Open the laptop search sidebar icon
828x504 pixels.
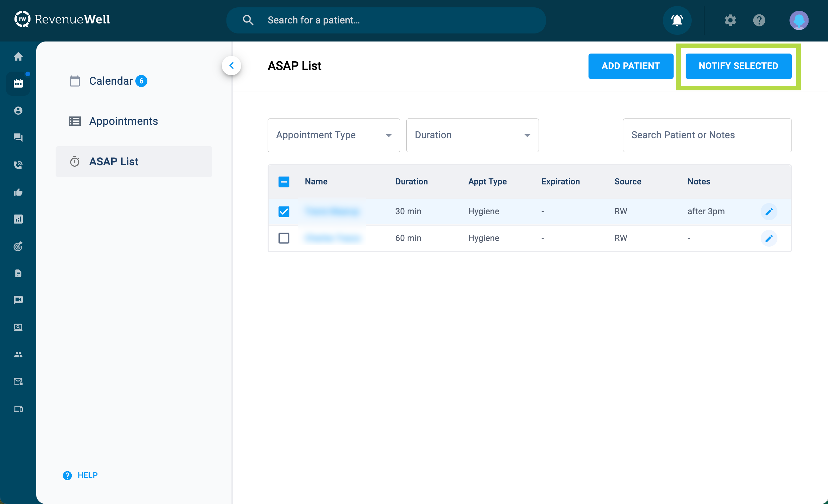click(x=18, y=327)
